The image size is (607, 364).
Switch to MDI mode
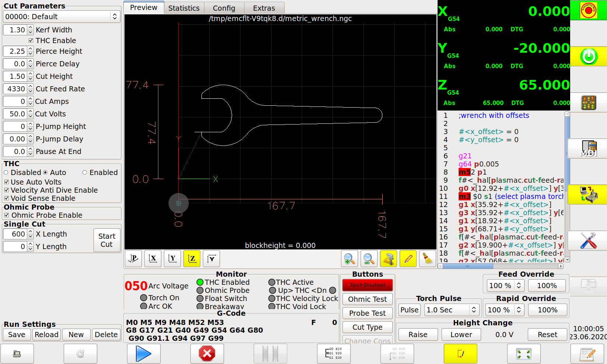point(588,148)
